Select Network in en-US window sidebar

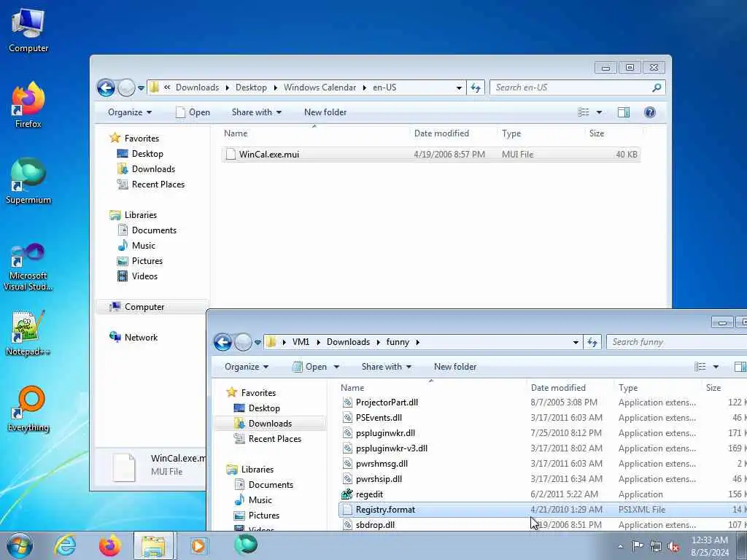click(x=141, y=337)
